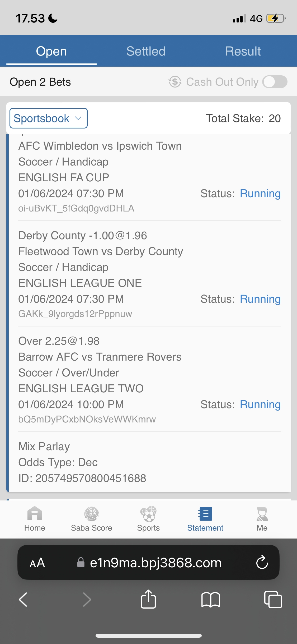Go back with the browser back arrow
297x644 pixels.
23,599
